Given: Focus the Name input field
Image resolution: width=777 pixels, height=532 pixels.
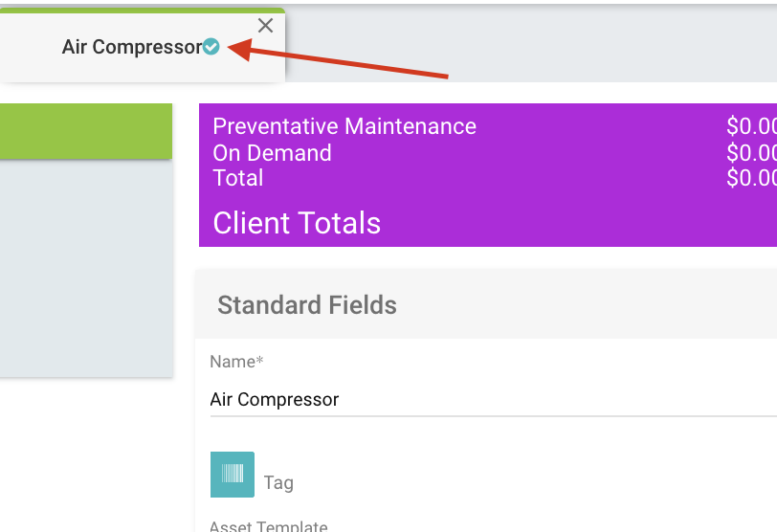Looking at the screenshot, I should pos(478,399).
